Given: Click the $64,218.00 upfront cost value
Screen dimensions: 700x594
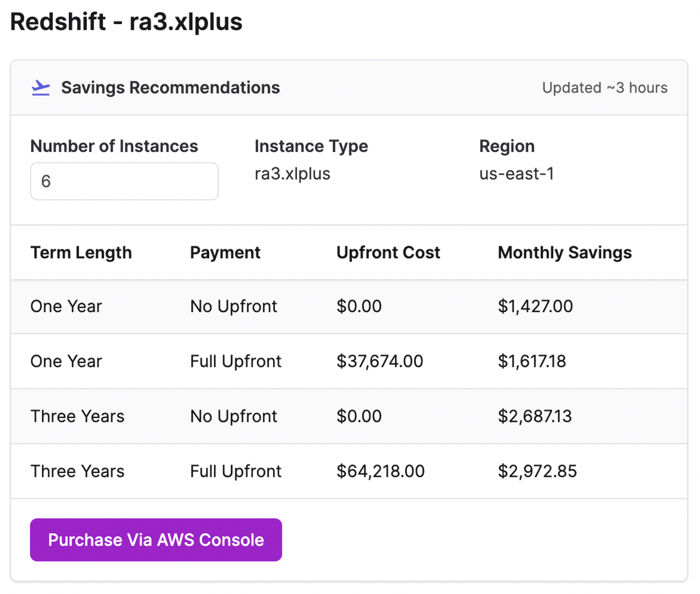Looking at the screenshot, I should tap(380, 471).
